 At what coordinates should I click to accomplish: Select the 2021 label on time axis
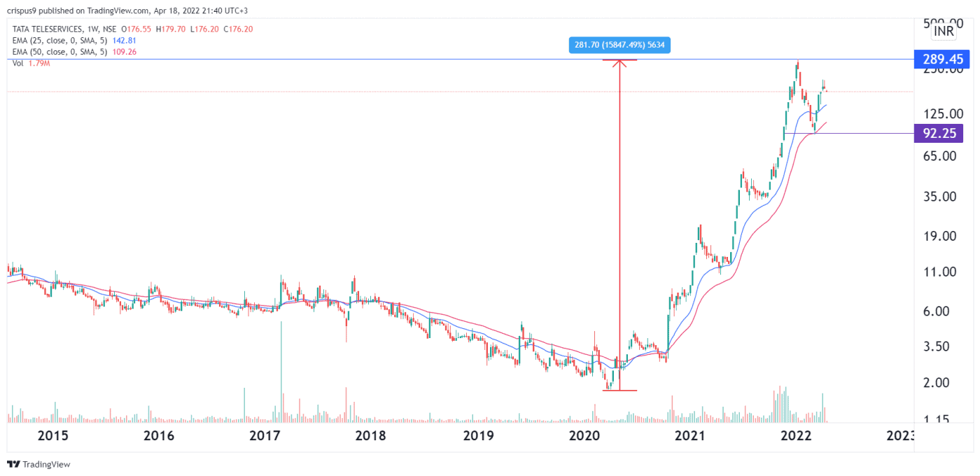[689, 436]
